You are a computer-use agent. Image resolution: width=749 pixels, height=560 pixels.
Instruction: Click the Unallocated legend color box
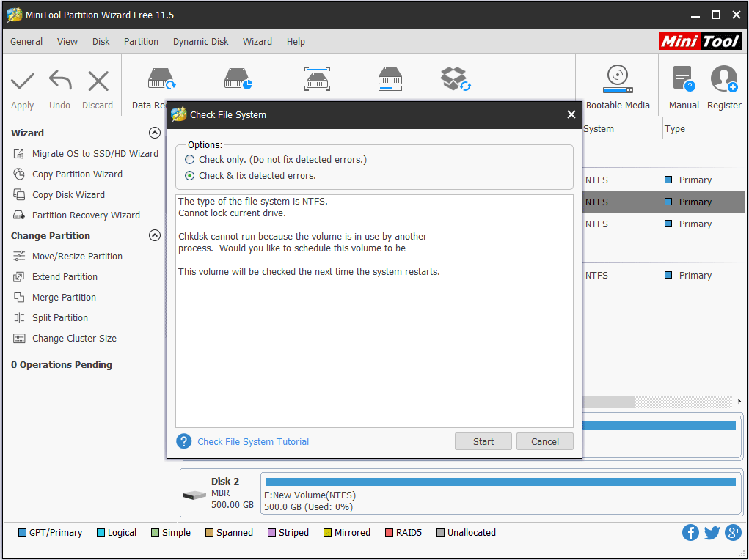(440, 532)
